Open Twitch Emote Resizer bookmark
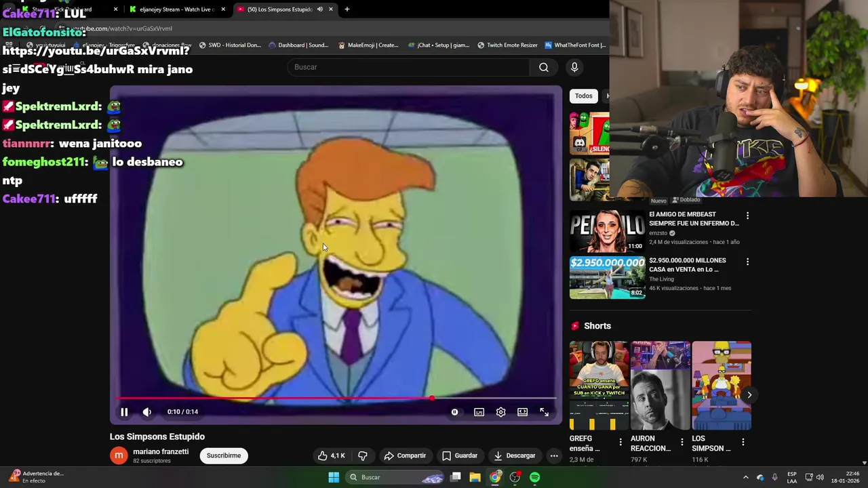The image size is (868, 488). 507,45
